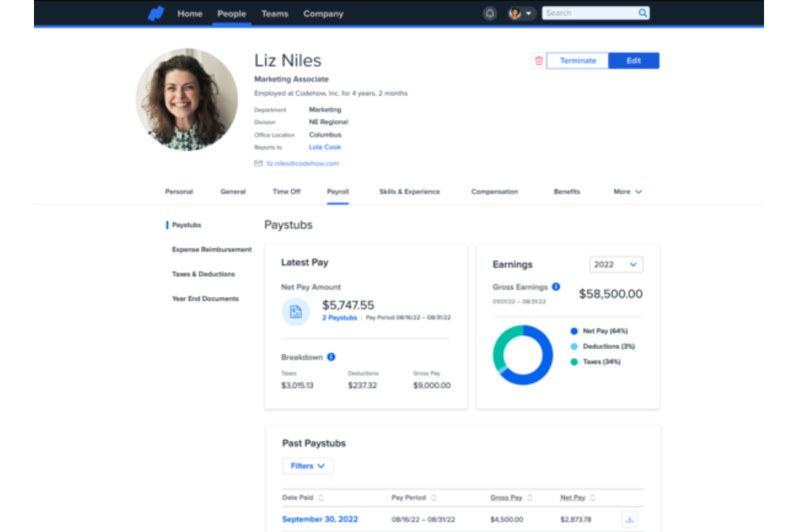
Task: Click the paystub document icon in Latest Pay
Action: 295,312
